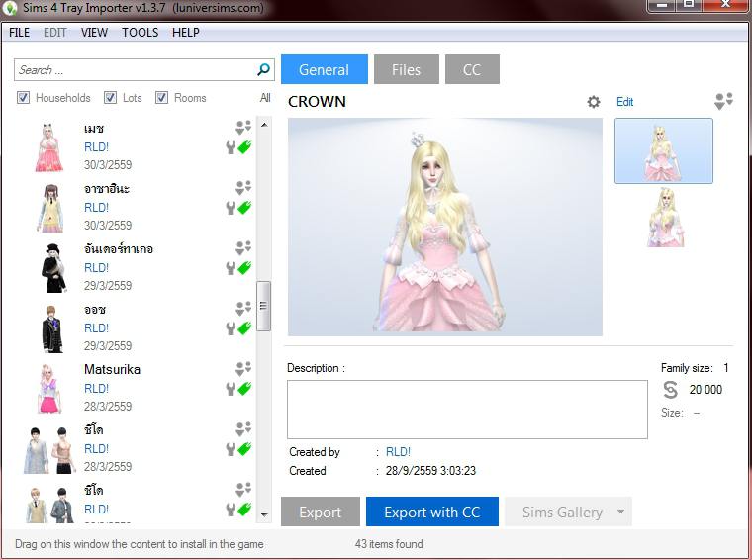The image size is (752, 560).
Task: Click All filter link
Action: (x=265, y=98)
